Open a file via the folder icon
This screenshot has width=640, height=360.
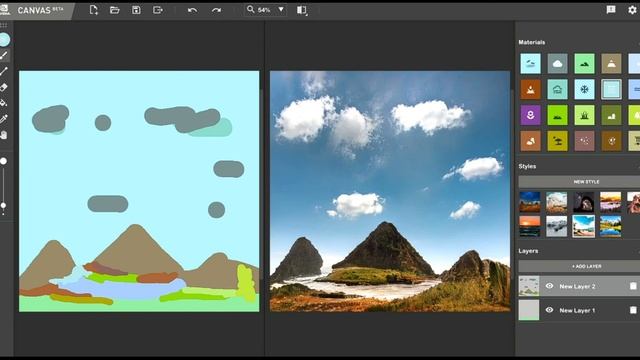pos(115,10)
